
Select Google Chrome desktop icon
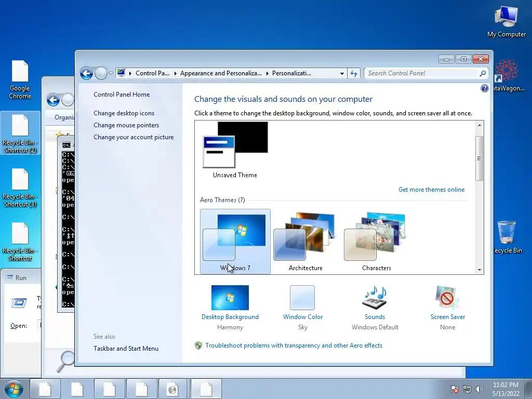tap(20, 80)
